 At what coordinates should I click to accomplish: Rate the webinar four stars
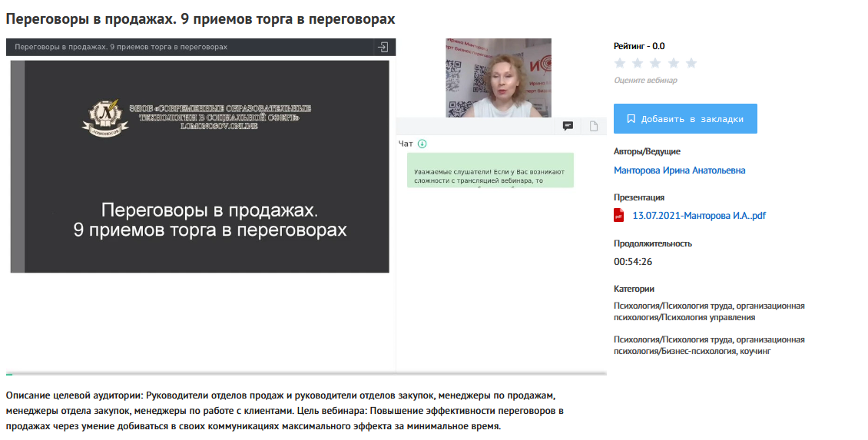673,63
